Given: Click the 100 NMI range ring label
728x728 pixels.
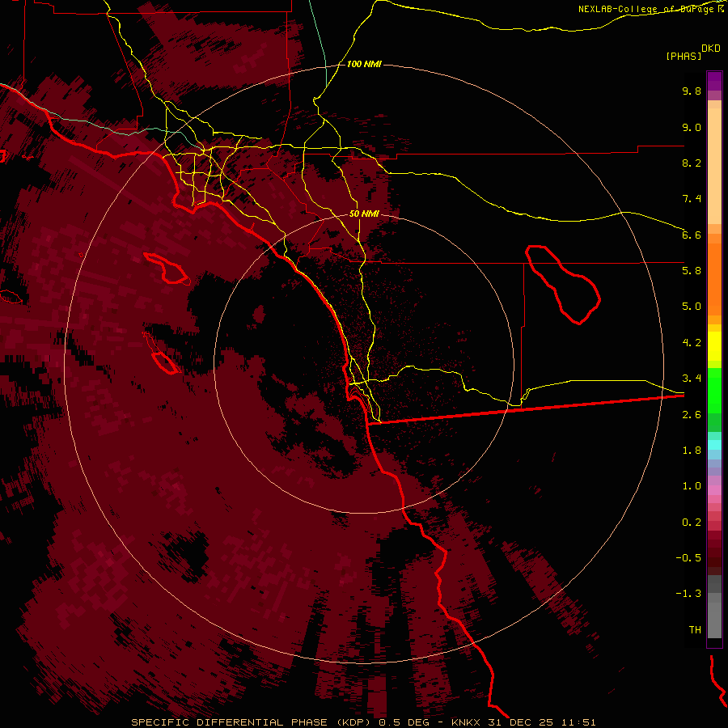Looking at the screenshot, I should tap(364, 64).
